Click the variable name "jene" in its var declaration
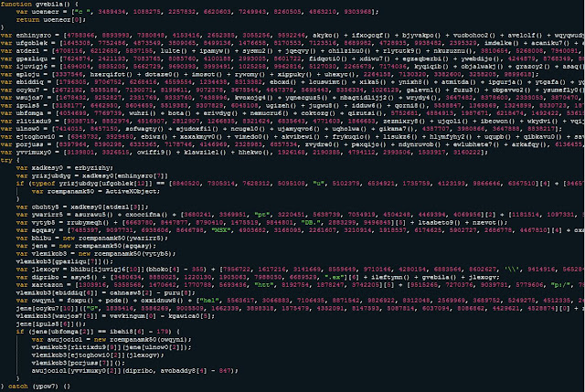Viewport: 585px width, 392px height. (39, 246)
